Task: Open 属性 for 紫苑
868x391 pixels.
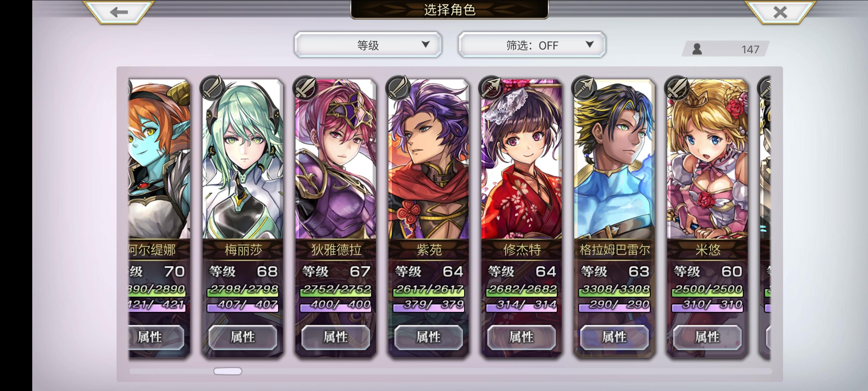Action: (429, 337)
